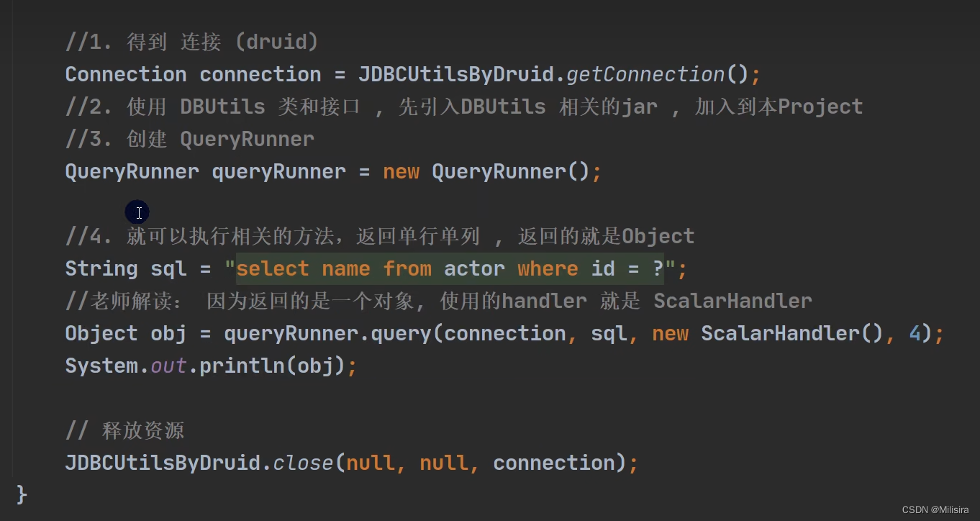This screenshot has height=521, width=980.
Task: Click the 'getConnection' method call
Action: [645, 75]
